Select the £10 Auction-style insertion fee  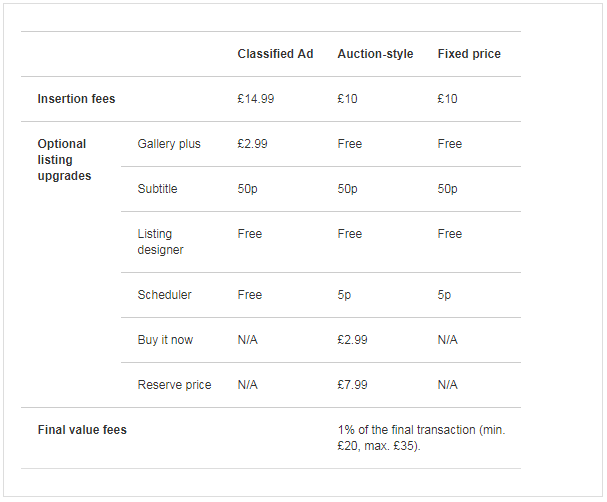(x=348, y=99)
